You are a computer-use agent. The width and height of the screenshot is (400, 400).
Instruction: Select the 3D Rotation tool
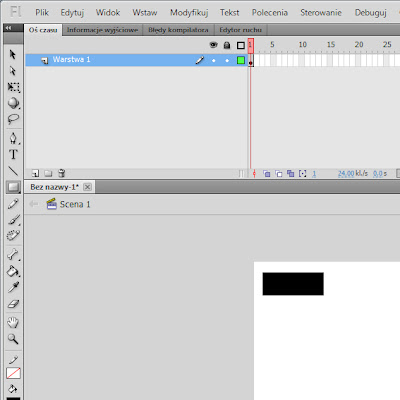coord(13,103)
